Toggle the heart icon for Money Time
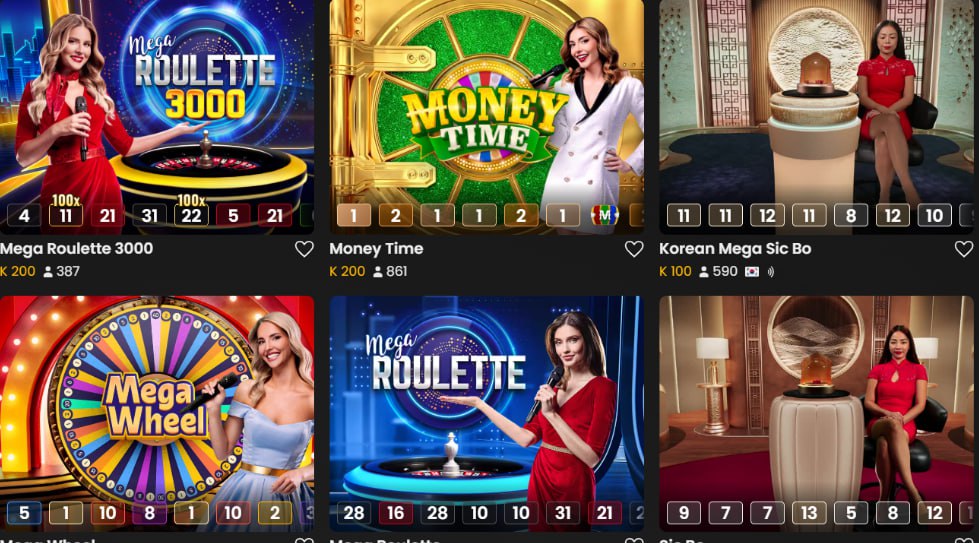The image size is (979, 543). pos(634,249)
